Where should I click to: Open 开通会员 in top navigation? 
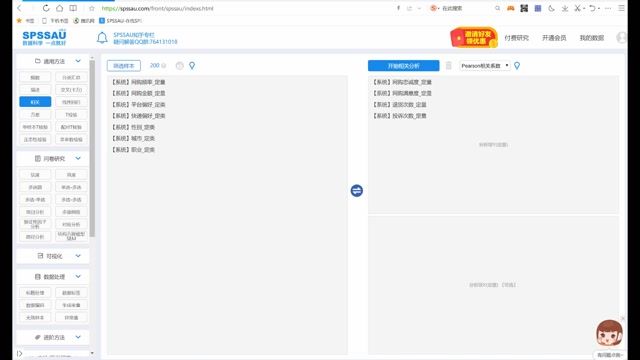coord(554,38)
